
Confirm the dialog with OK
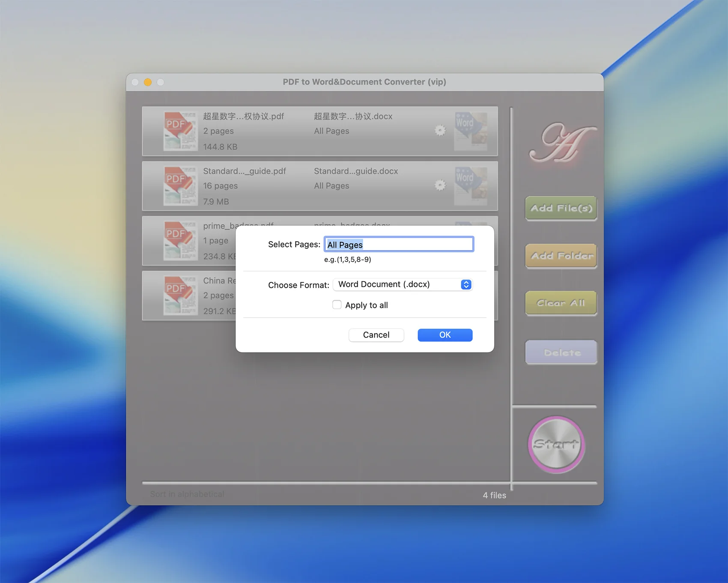[445, 335]
